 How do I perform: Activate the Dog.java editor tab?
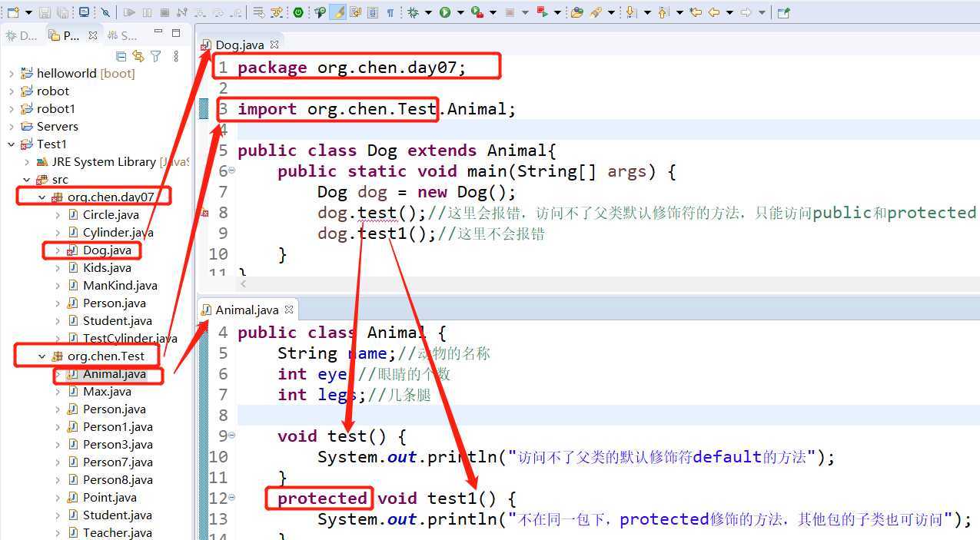coord(239,45)
